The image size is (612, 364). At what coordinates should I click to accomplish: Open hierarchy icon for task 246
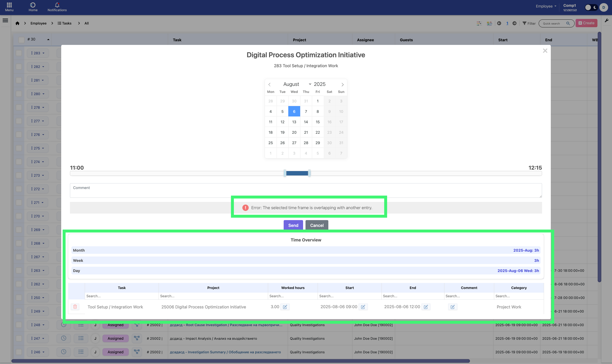tap(137, 352)
